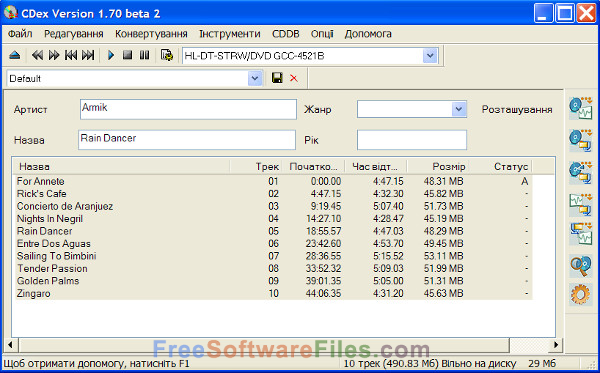This screenshot has height=373, width=600.
Task: Open settings with the gear icon
Action: click(x=580, y=295)
